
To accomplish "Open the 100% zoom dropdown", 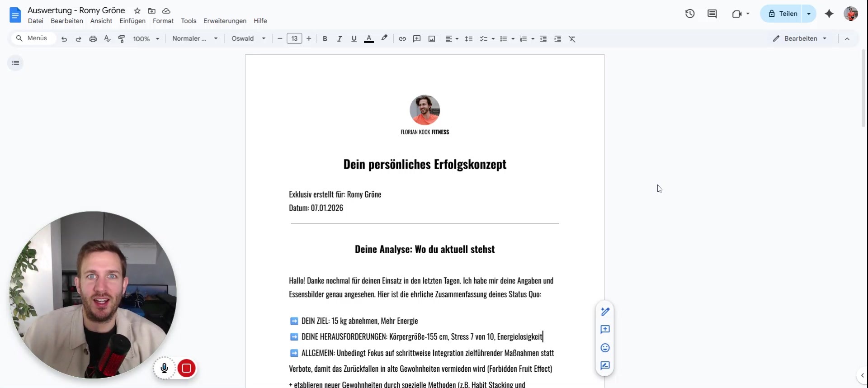I will click(x=146, y=39).
